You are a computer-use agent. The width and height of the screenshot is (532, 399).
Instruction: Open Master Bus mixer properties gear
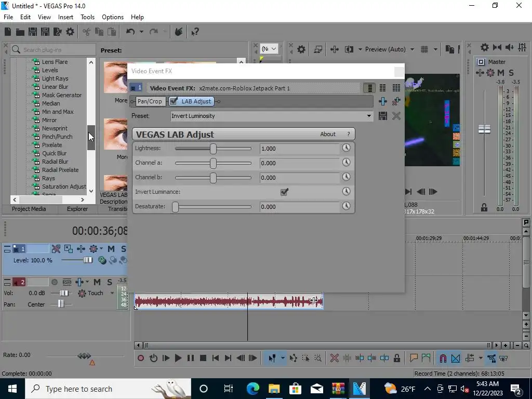[x=485, y=47]
